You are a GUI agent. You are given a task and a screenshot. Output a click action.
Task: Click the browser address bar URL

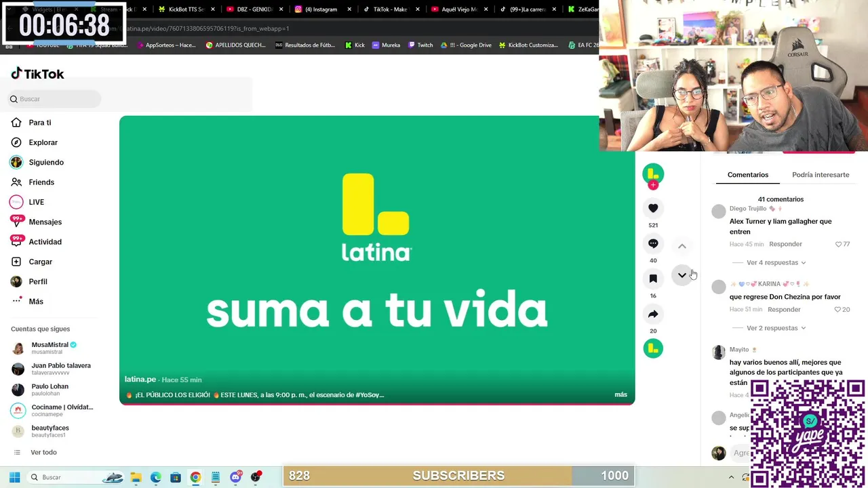(x=208, y=28)
